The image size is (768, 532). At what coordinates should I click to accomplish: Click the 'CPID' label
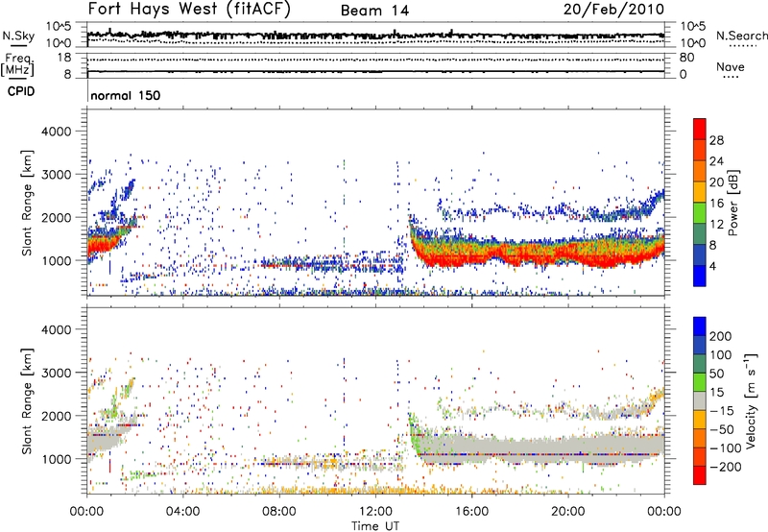click(21, 91)
